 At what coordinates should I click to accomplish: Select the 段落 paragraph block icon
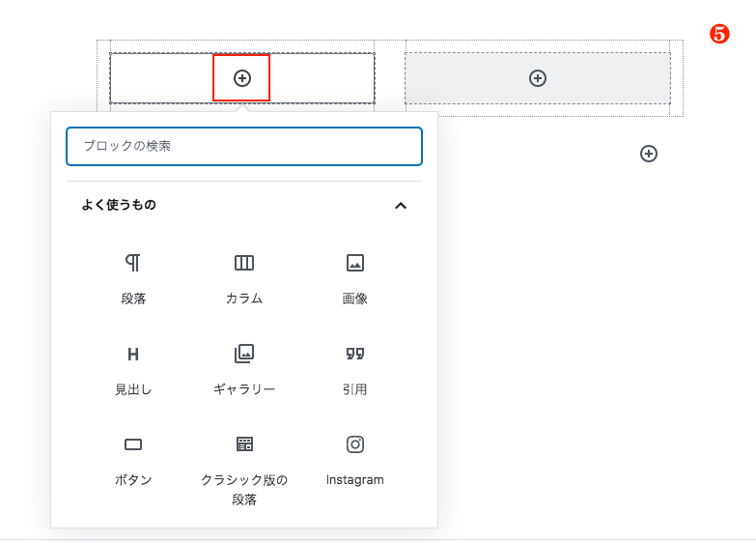(x=133, y=263)
